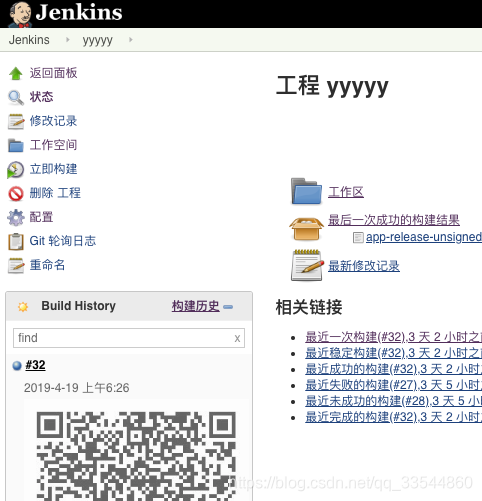Open 配置 sidebar link
The image size is (482, 501).
point(41,217)
